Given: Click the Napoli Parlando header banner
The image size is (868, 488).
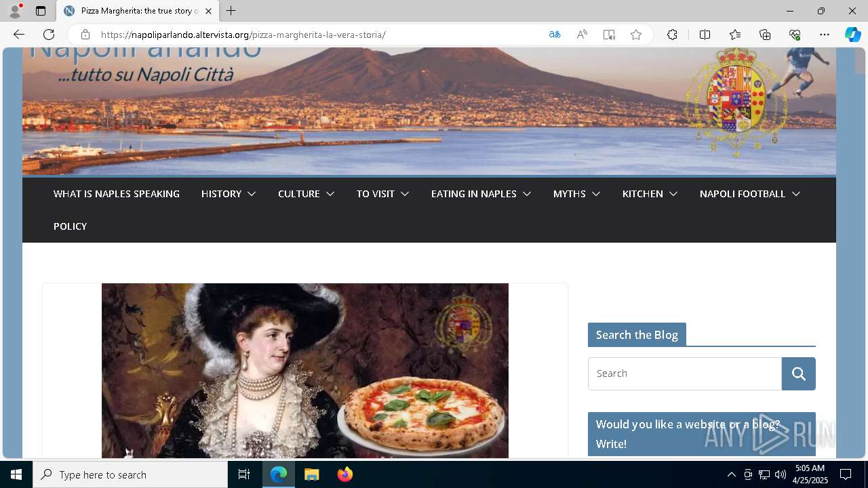Looking at the screenshot, I should [429, 111].
